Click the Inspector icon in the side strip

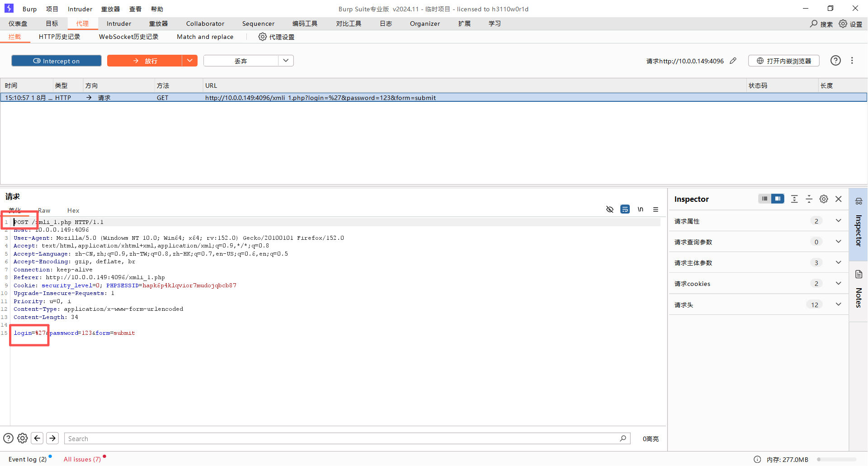point(859,201)
